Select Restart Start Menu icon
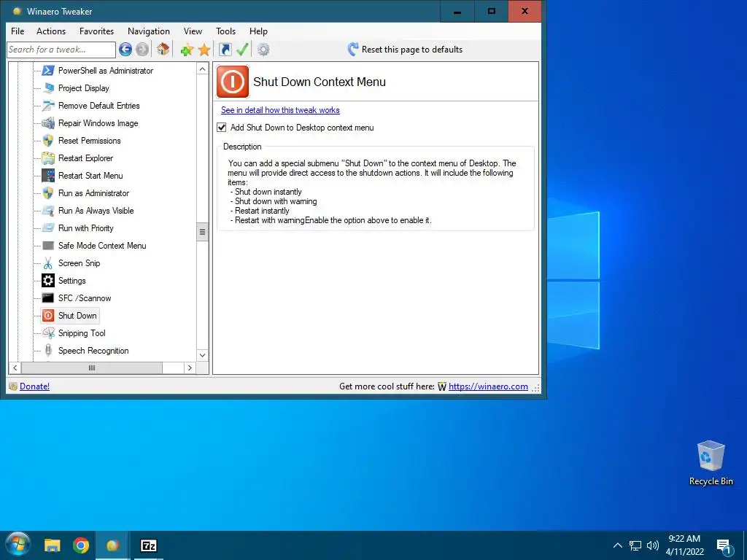747x560 pixels. coord(48,176)
